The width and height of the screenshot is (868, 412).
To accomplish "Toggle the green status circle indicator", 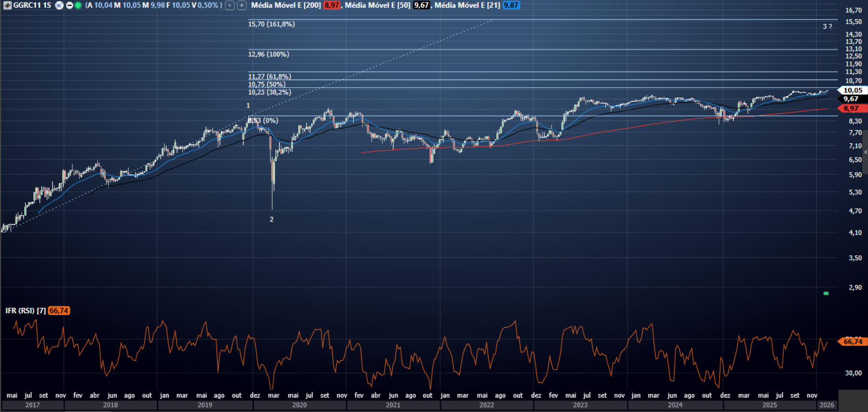I will pos(78,5).
